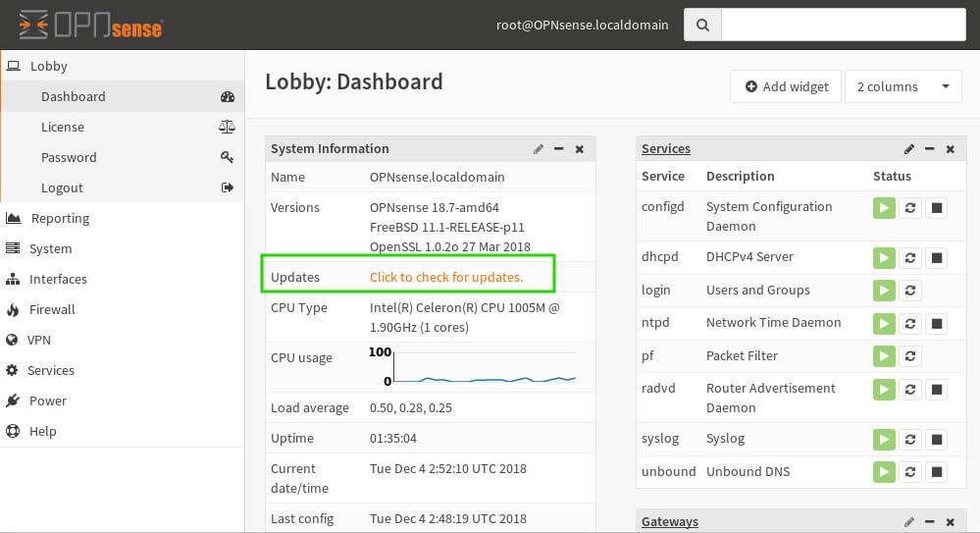980x533 pixels.
Task: Click green start icon for radvd
Action: [x=884, y=390]
